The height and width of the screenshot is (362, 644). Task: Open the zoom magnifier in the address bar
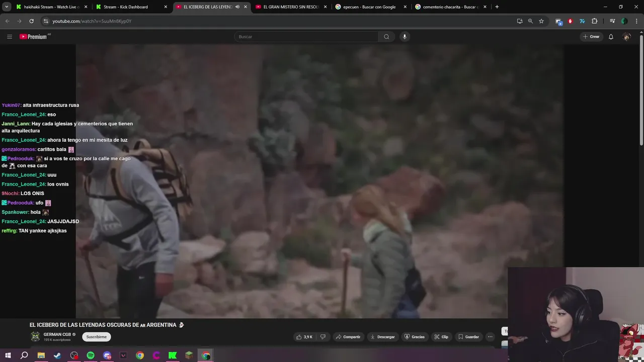(x=530, y=21)
